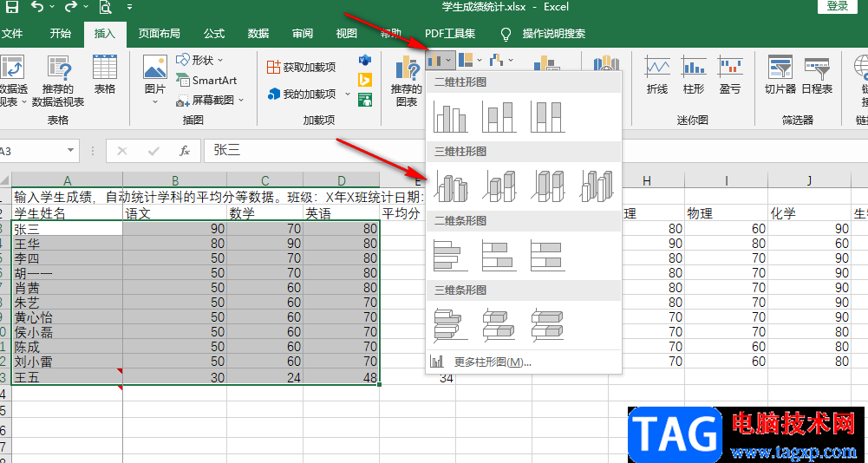Viewport: 868px width, 463px height.
Task: Choose 2D 100% stacked column chart
Action: pyautogui.click(x=547, y=116)
